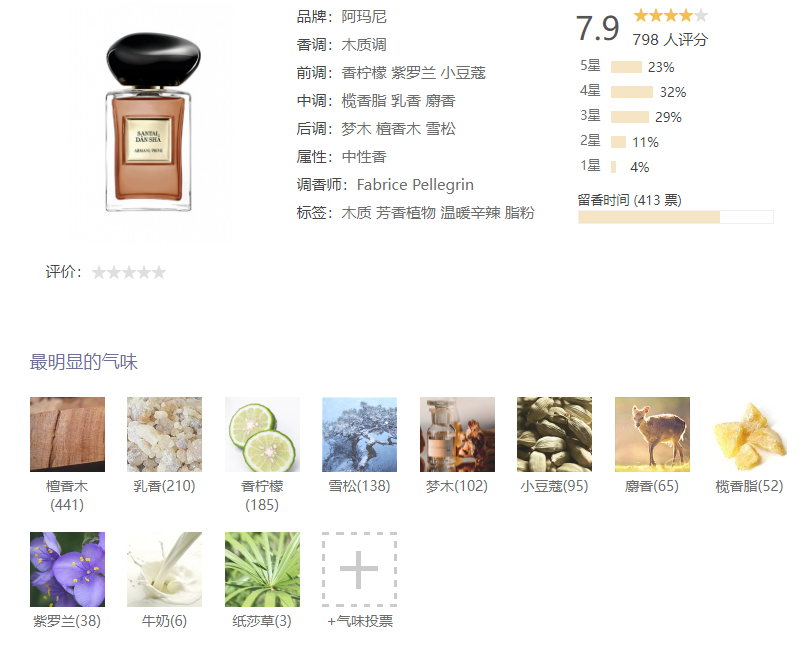Viewport: 810px width, 648px height.
Task: Open perfumer Fabrice Pellegrin link
Action: (x=415, y=184)
